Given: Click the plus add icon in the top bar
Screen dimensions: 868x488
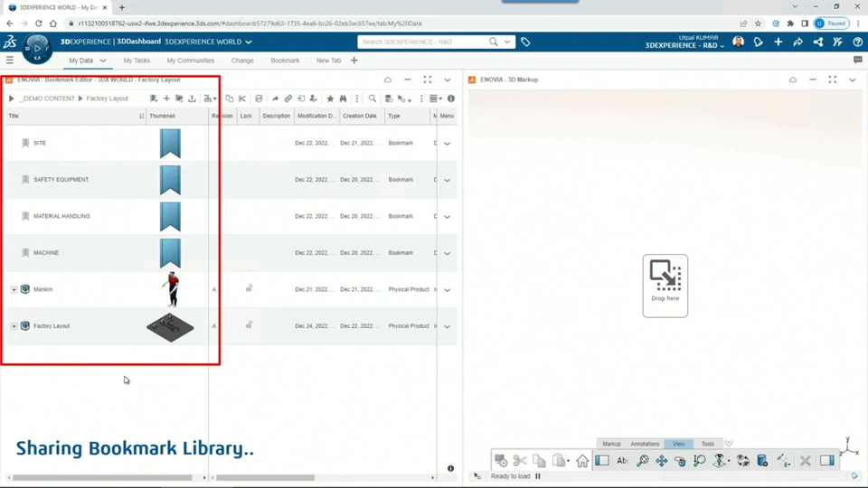Looking at the screenshot, I should (x=778, y=42).
